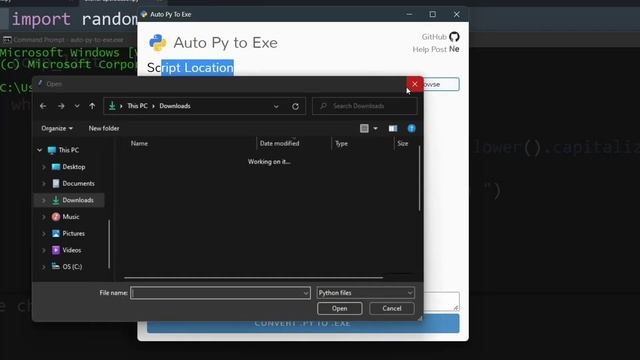Open the Organize menu
Screen dimensions: 640x360
coord(57,128)
